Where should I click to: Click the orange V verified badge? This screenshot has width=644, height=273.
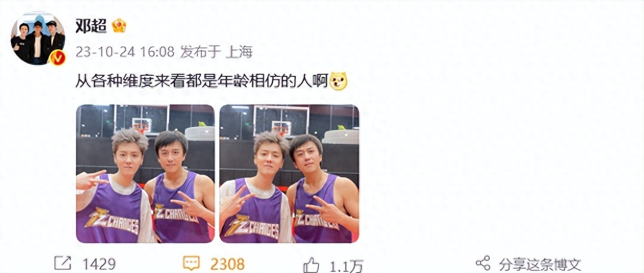tap(57, 57)
